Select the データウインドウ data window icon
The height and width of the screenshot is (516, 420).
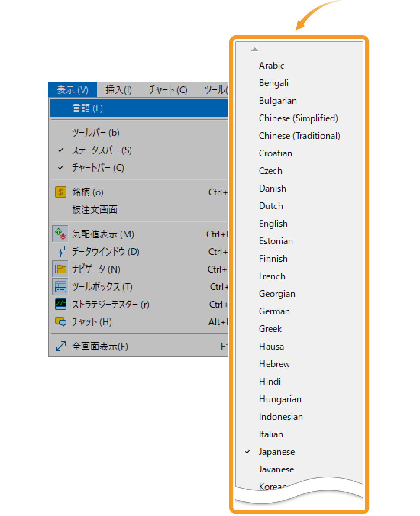point(60,252)
